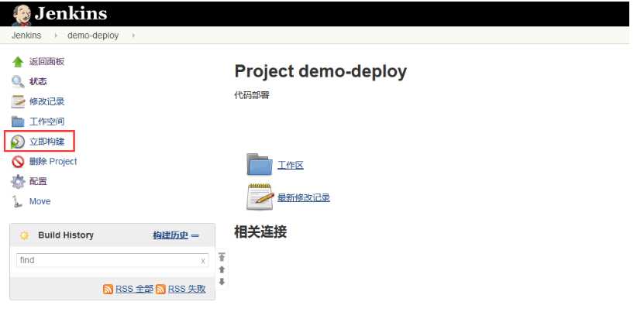Click the build-now clock icon

[x=18, y=142]
